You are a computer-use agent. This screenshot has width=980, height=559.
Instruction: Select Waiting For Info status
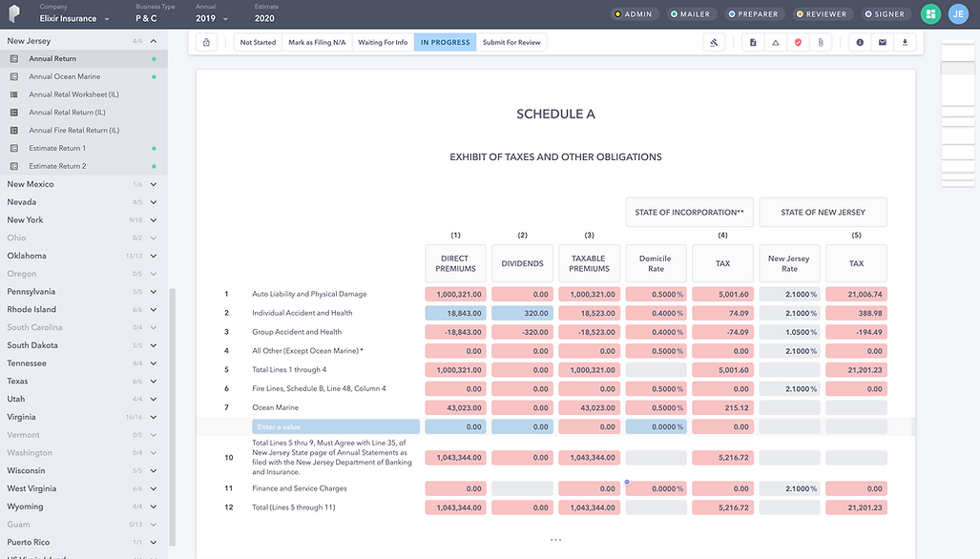coord(383,43)
